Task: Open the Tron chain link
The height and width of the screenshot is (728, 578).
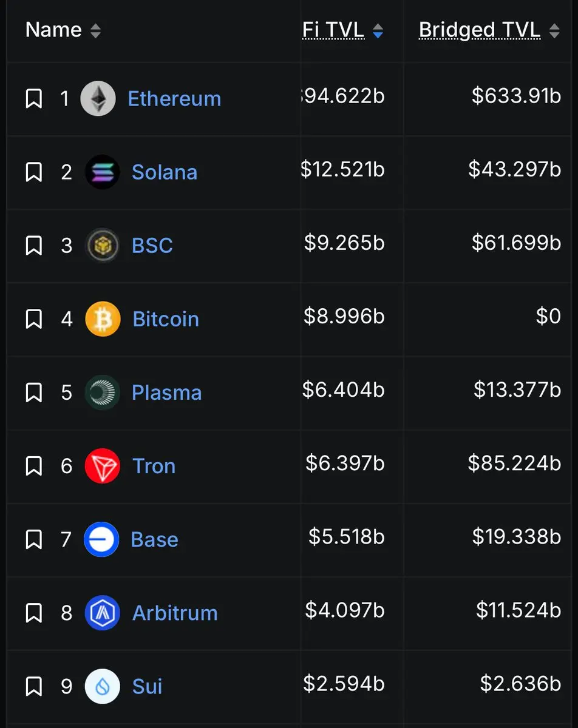Action: click(x=154, y=466)
